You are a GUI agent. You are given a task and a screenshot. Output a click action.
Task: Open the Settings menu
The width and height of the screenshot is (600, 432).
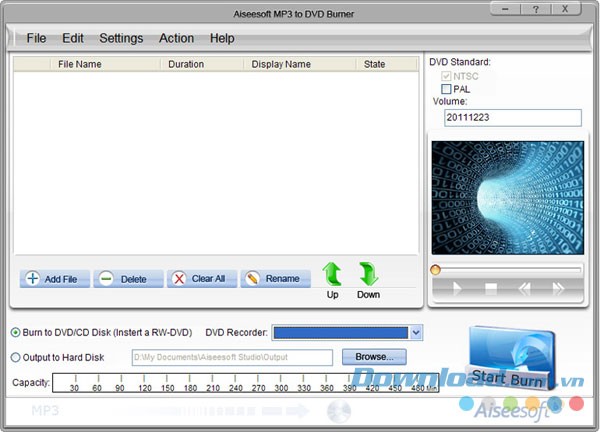pos(121,38)
